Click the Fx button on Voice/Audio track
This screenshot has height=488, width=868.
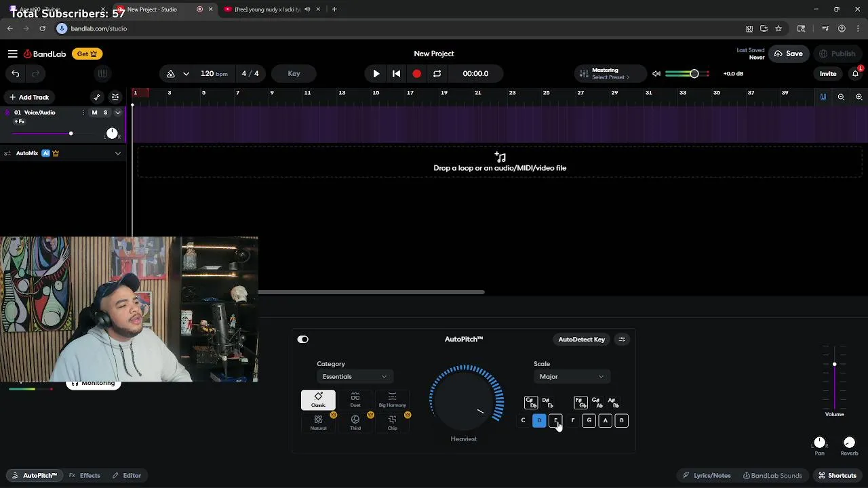coord(20,121)
